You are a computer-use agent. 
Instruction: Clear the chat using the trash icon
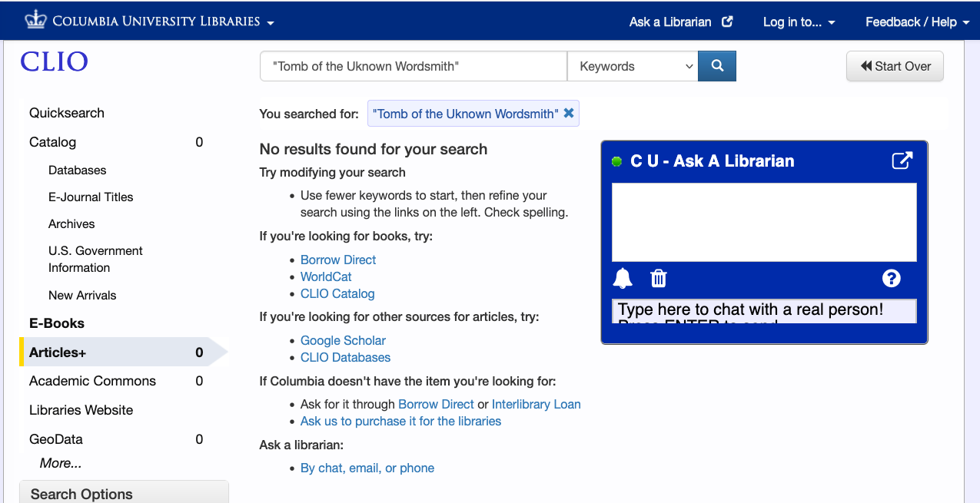(659, 278)
